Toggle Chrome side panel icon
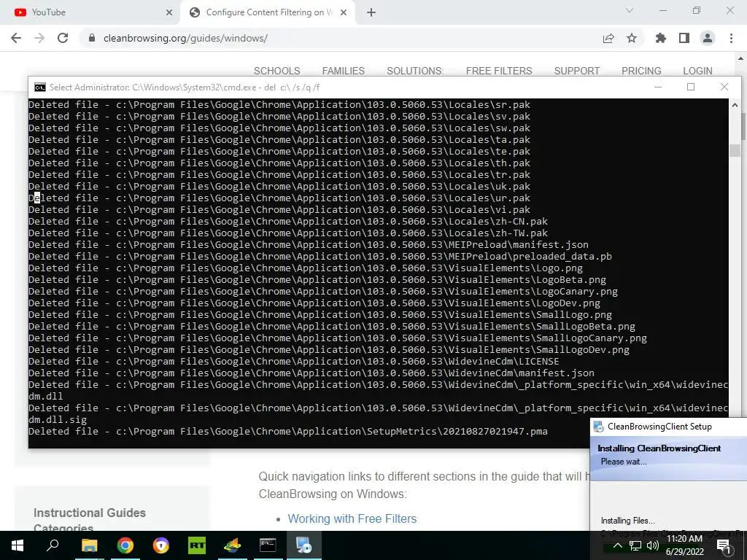 (x=684, y=38)
